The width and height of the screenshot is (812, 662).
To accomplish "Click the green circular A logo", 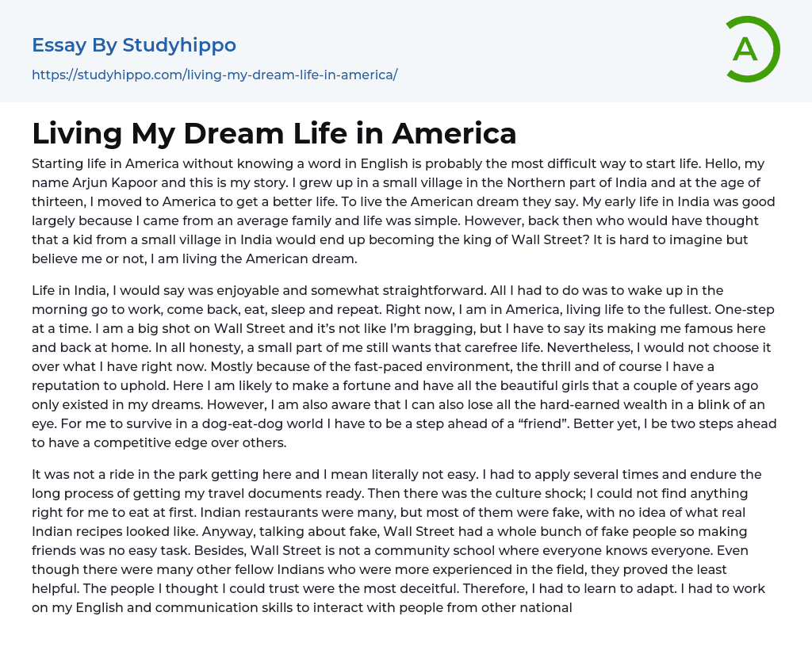I will tap(752, 49).
